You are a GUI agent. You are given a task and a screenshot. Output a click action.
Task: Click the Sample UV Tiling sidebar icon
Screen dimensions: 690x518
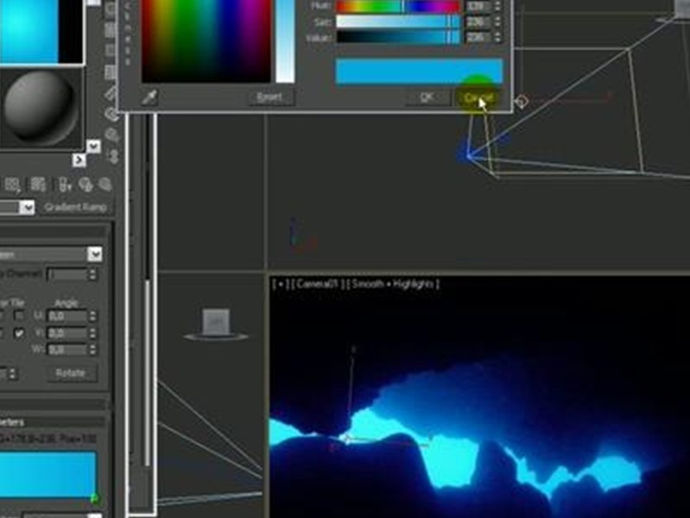111,51
